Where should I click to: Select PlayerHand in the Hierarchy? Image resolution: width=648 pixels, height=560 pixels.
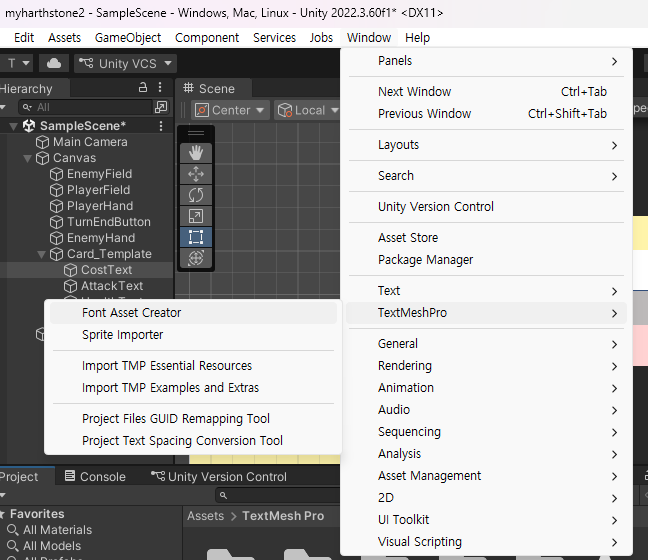pyautogui.click(x=100, y=206)
